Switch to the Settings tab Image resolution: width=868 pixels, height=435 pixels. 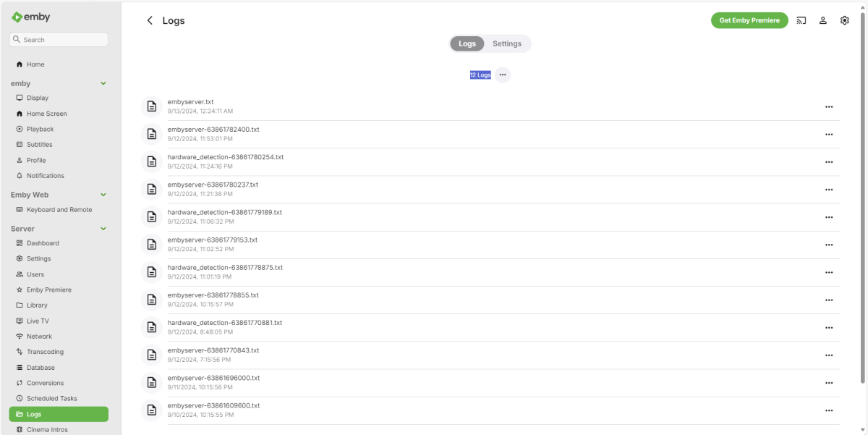[507, 43]
